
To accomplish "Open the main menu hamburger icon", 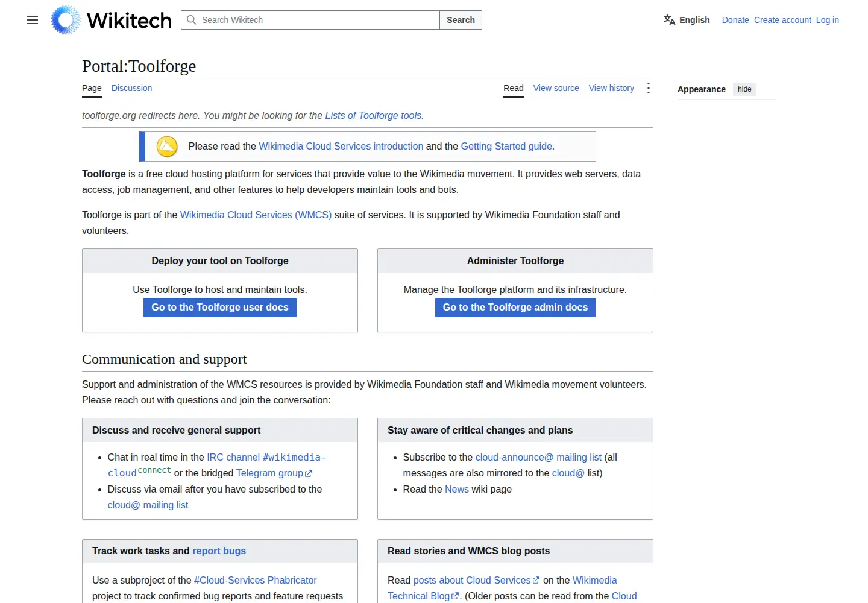I will coord(33,20).
